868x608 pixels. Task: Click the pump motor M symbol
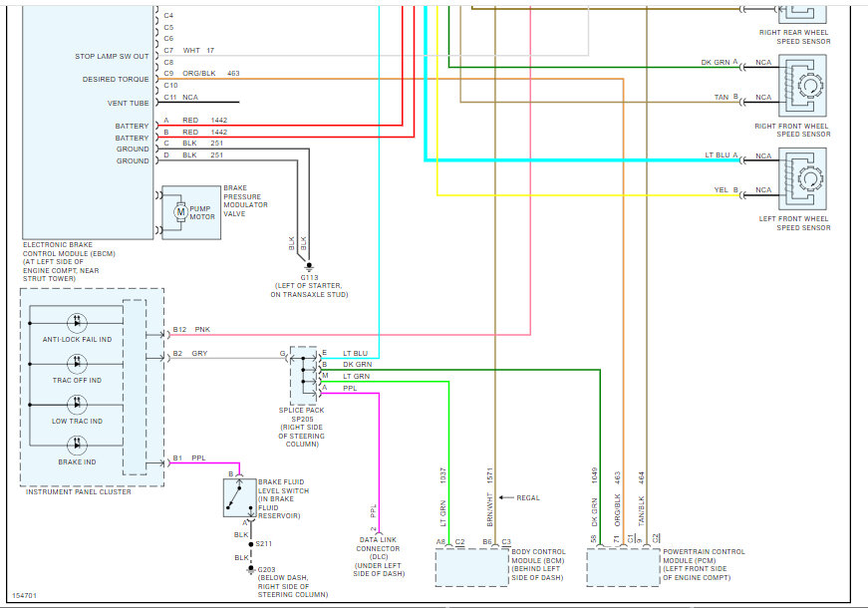coord(180,212)
